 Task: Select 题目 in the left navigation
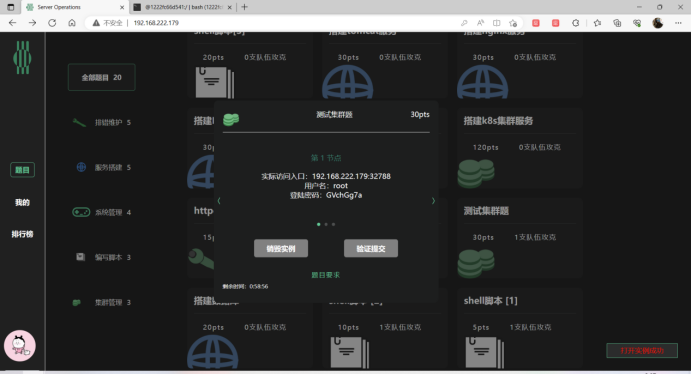pyautogui.click(x=23, y=170)
